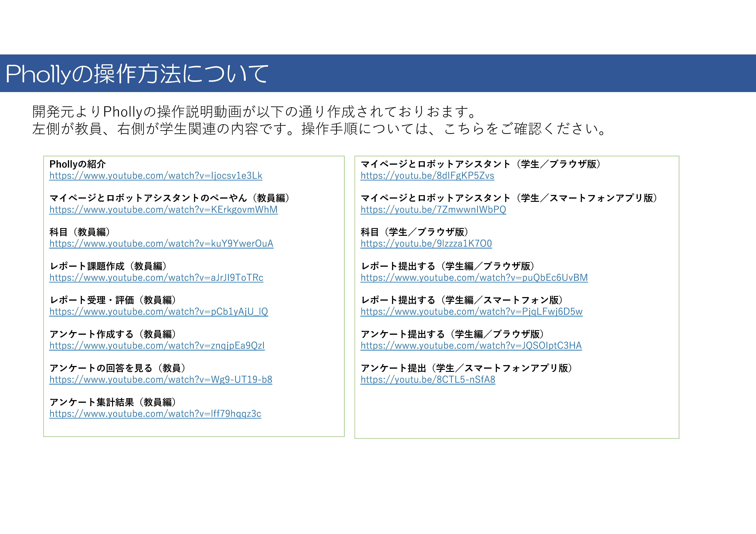The height and width of the screenshot is (534, 756).
Task: Open the PjqLFwj6D5w report submission smartphone link
Action: [x=471, y=312]
